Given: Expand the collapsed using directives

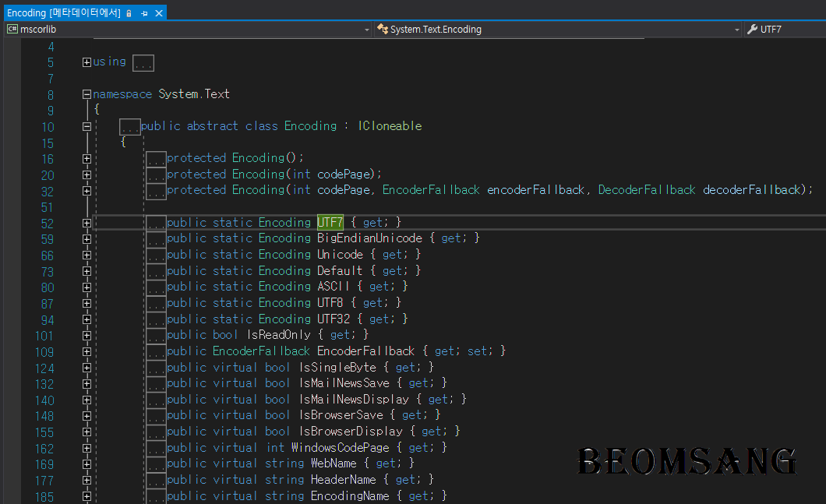Looking at the screenshot, I should click(87, 62).
